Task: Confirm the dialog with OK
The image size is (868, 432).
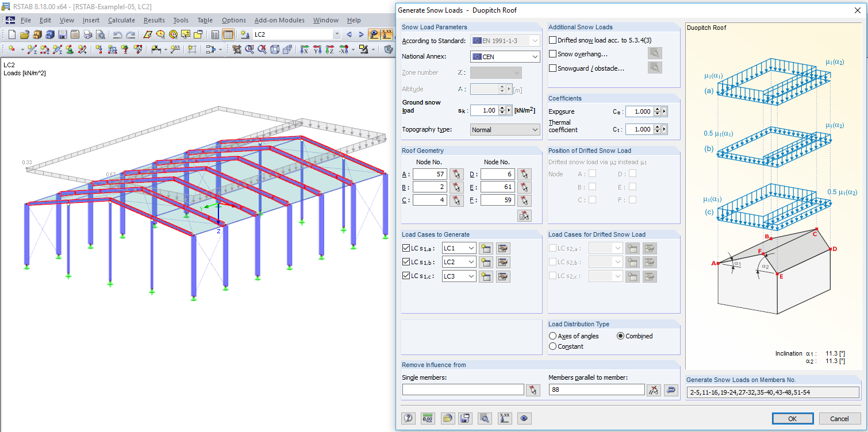Action: click(x=793, y=418)
